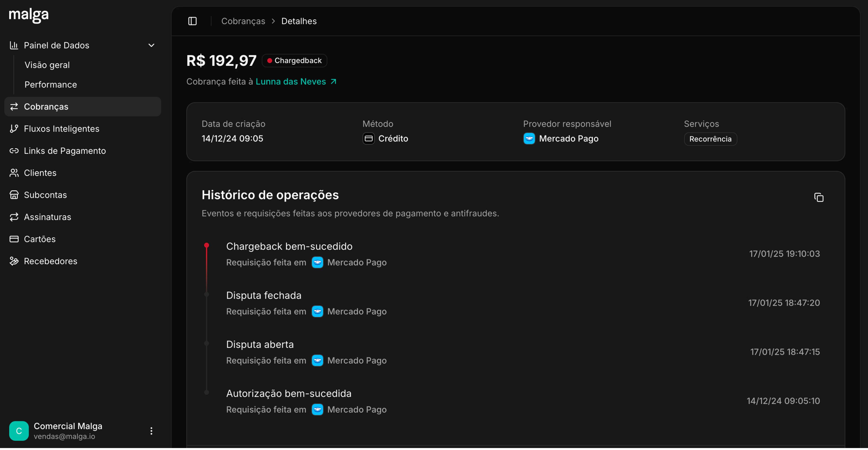The height and width of the screenshot is (450, 868).
Task: Click the Chargedback status badge
Action: 294,61
